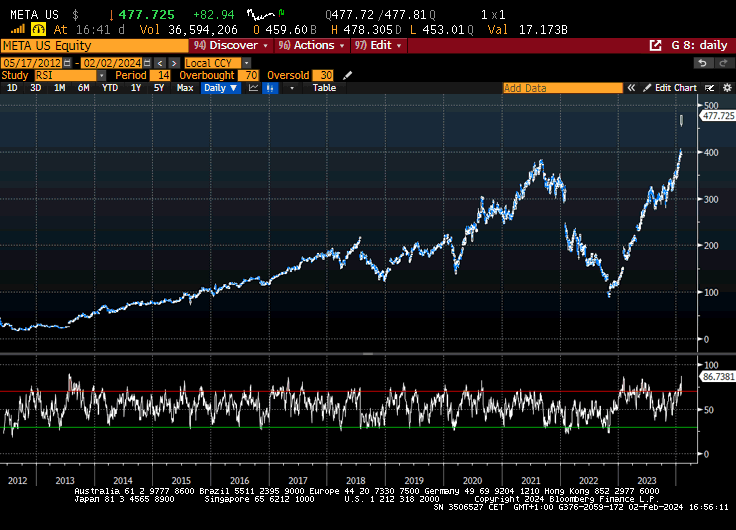
Task: Expand the Local CCY currency dropdown
Action: (247, 63)
